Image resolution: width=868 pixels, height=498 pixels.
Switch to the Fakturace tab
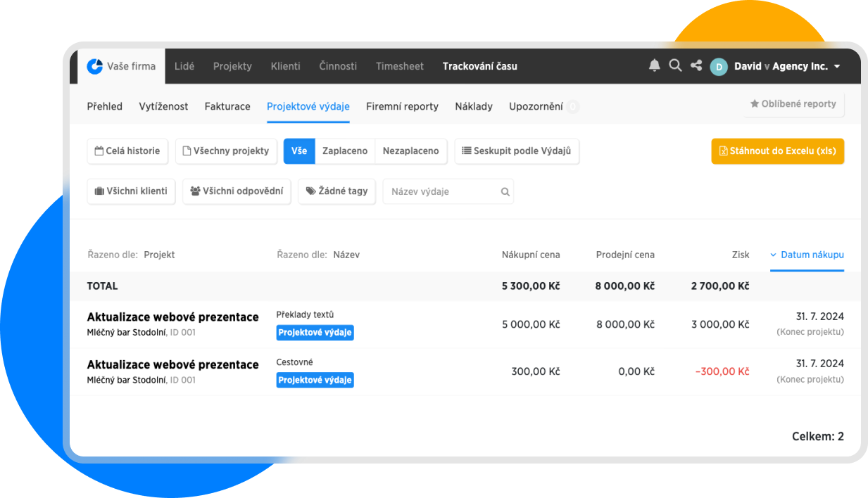click(227, 107)
